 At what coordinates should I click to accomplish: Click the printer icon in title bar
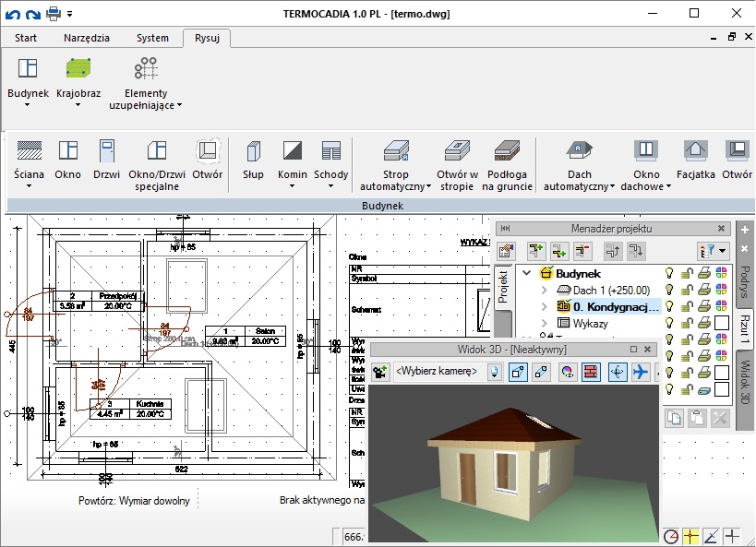click(x=54, y=14)
